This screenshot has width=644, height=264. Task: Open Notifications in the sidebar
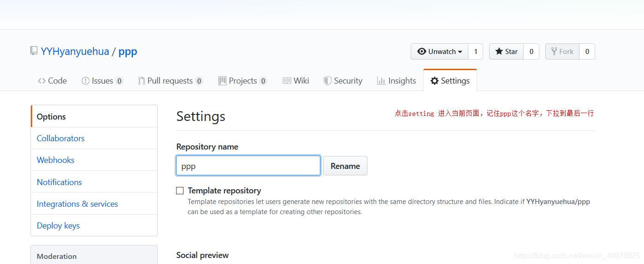[x=94, y=182]
